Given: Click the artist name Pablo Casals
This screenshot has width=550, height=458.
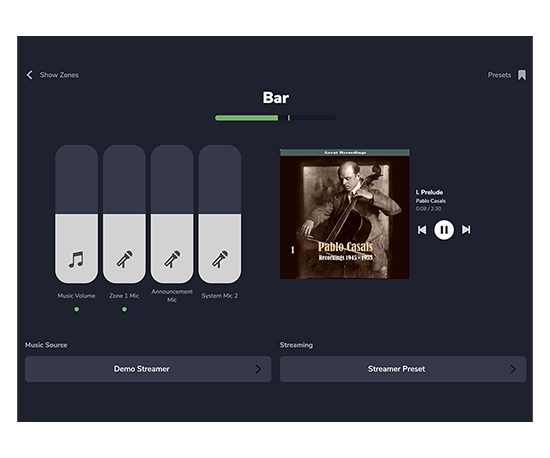Looking at the screenshot, I should (431, 201).
